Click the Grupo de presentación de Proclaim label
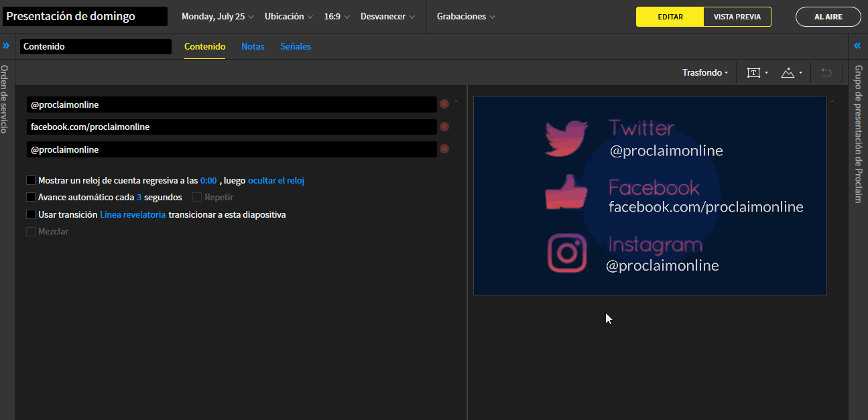Screen dimensions: 868x420 [858, 134]
